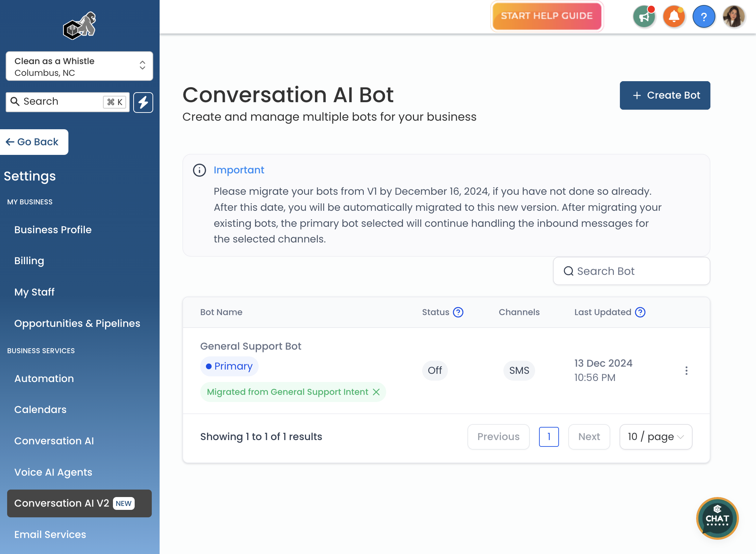Click the Create Bot button
This screenshot has height=554, width=756.
665,95
